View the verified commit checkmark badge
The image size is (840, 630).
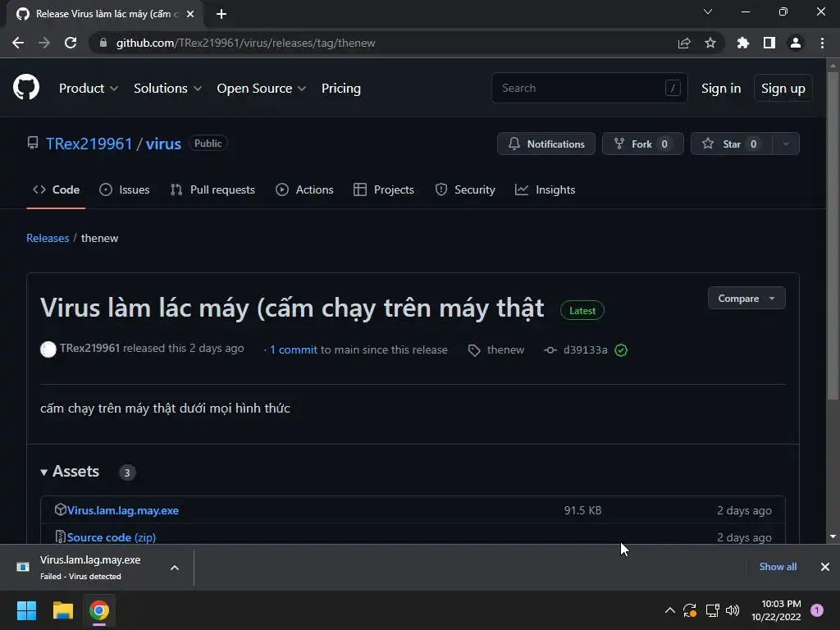tap(621, 349)
